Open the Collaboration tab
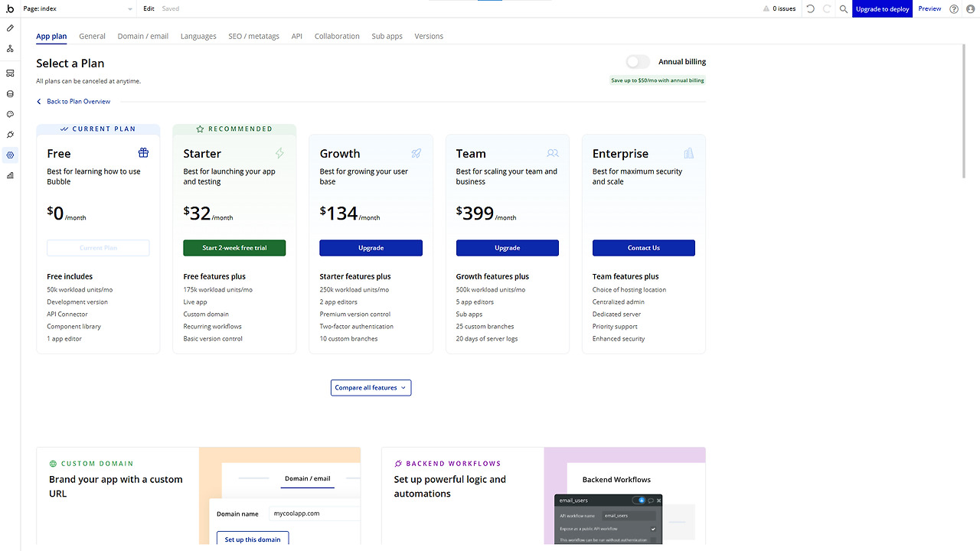 [x=337, y=36]
